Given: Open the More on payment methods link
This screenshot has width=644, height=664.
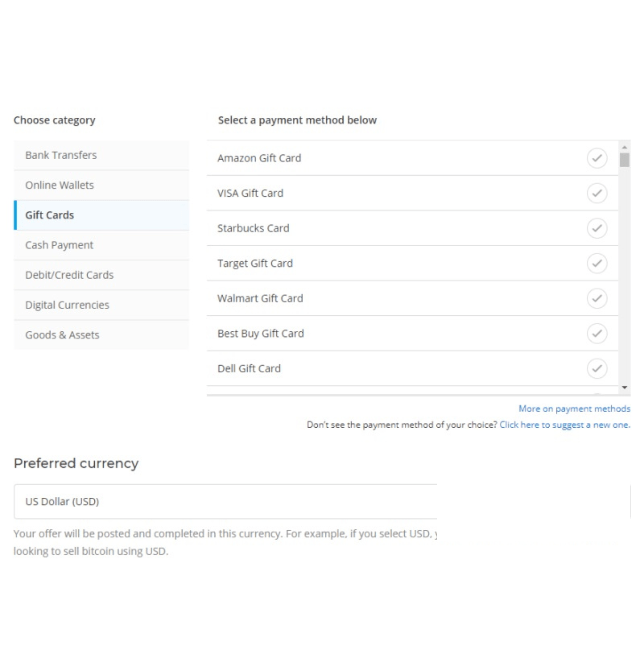Looking at the screenshot, I should click(574, 409).
